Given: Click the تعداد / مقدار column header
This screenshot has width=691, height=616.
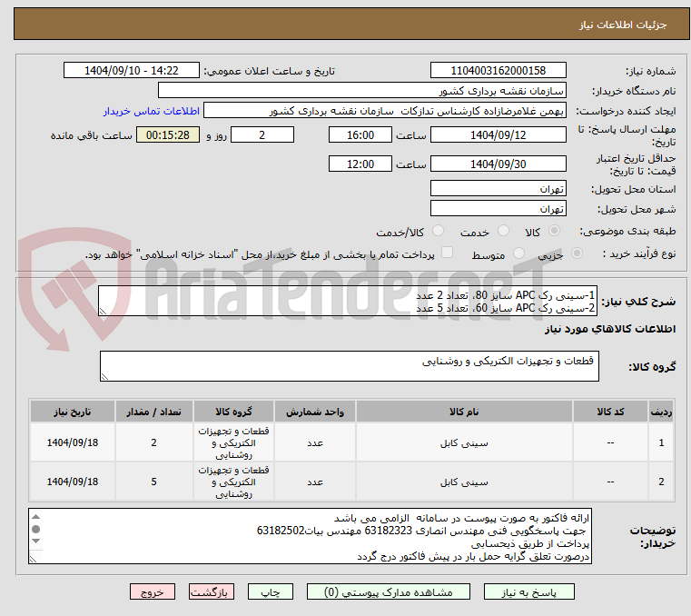Looking at the screenshot, I should pyautogui.click(x=153, y=412).
